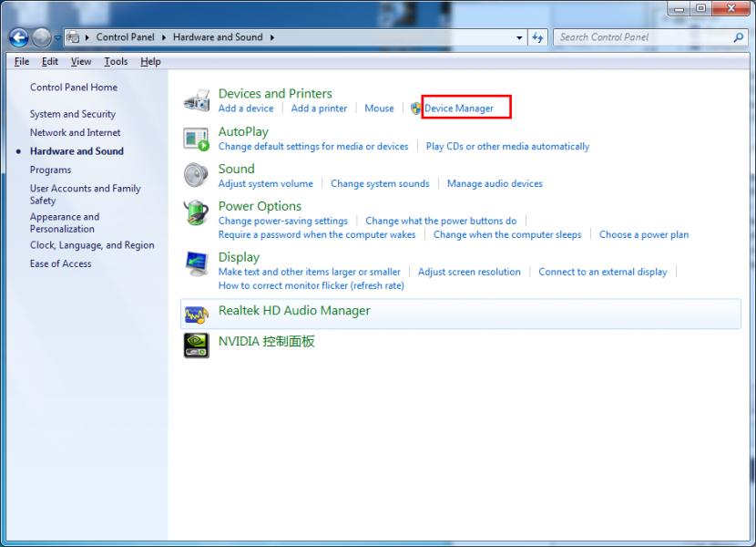The image size is (756, 547).
Task: Go to Control Panel Home
Action: (74, 88)
